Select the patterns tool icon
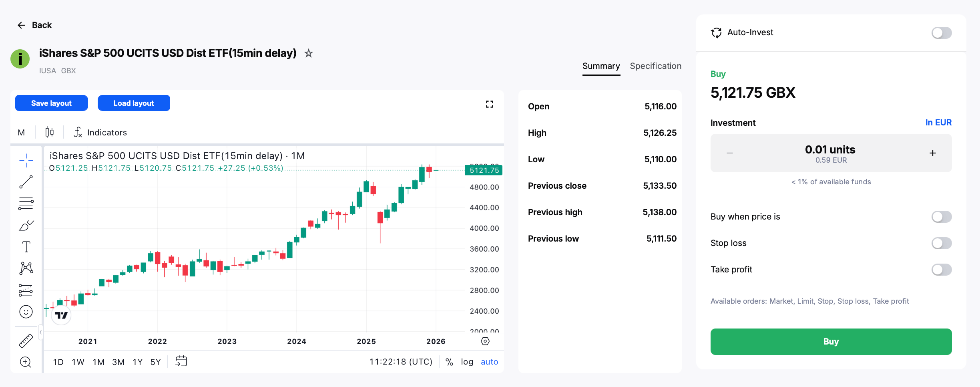This screenshot has width=980, height=387. (x=26, y=268)
